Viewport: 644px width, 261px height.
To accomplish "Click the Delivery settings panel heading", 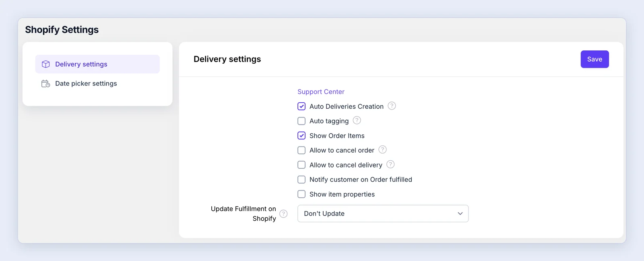I will 227,59.
